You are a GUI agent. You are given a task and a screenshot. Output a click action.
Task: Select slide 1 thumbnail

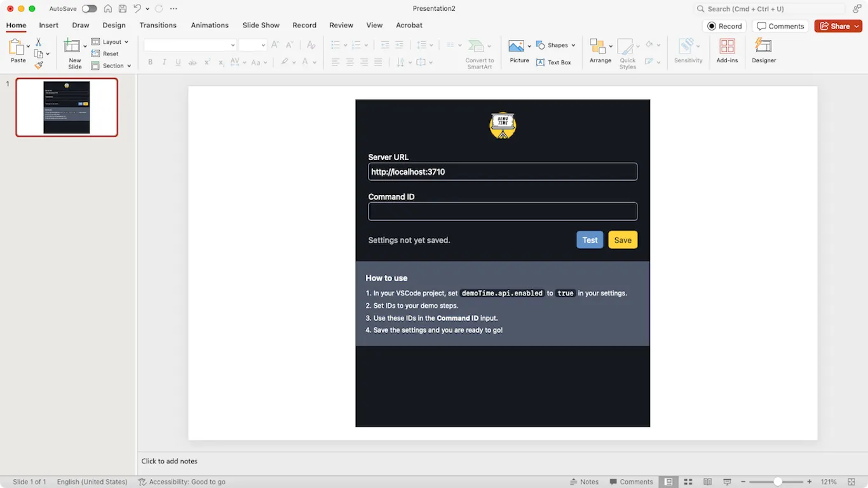coord(66,107)
